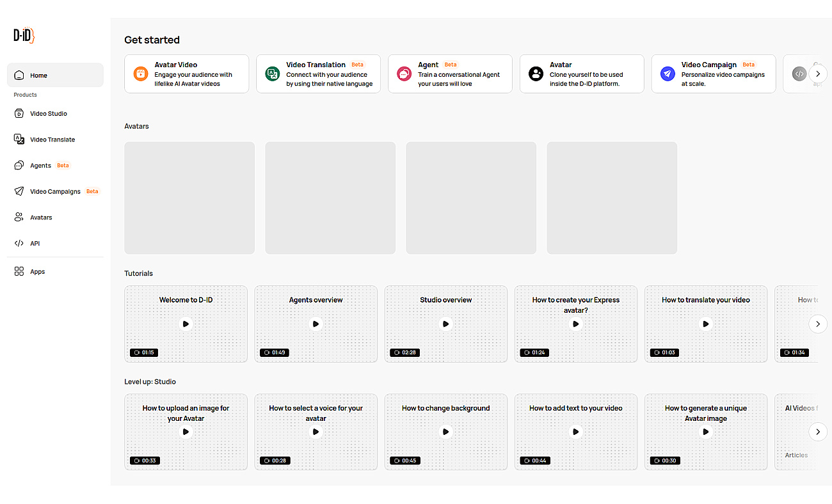The image size is (832, 504).
Task: Click the Get started heading
Action: point(152,40)
